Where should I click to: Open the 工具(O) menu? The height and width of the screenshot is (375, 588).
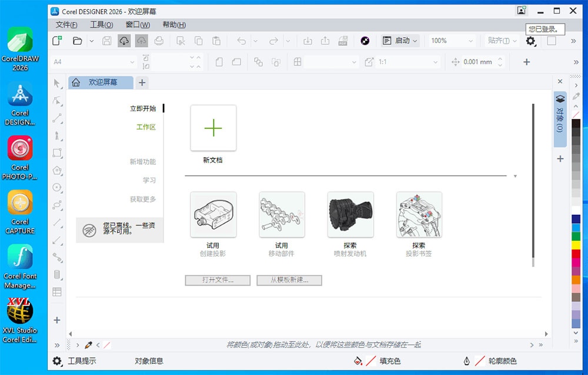101,25
